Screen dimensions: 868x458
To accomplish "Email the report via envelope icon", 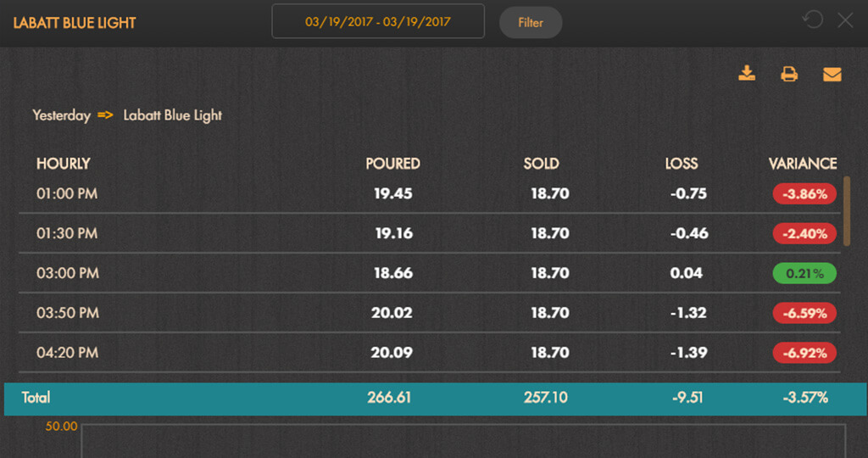I will 832,74.
